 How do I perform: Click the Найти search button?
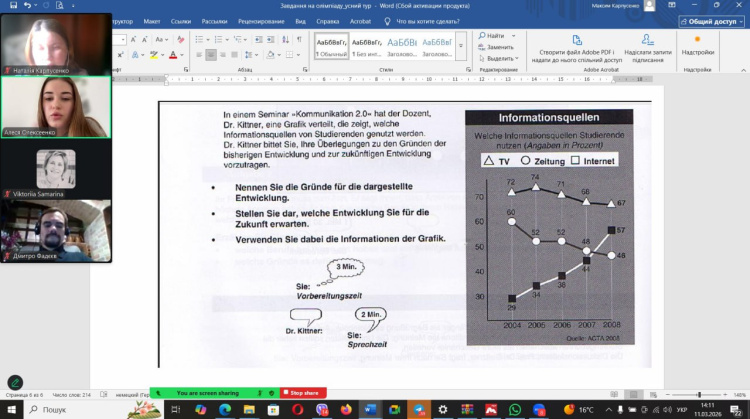[x=491, y=36]
